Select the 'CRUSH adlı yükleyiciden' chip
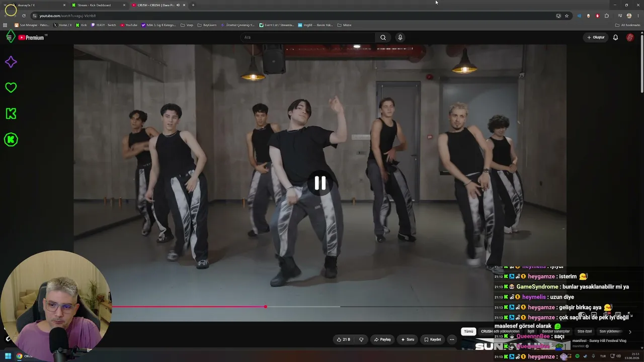The image size is (644, 362). tap(500, 331)
